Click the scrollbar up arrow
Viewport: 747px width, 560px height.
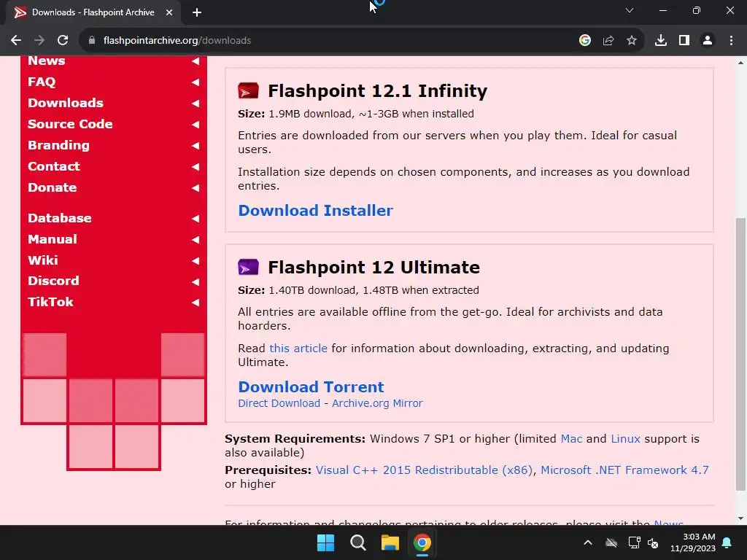pyautogui.click(x=740, y=63)
